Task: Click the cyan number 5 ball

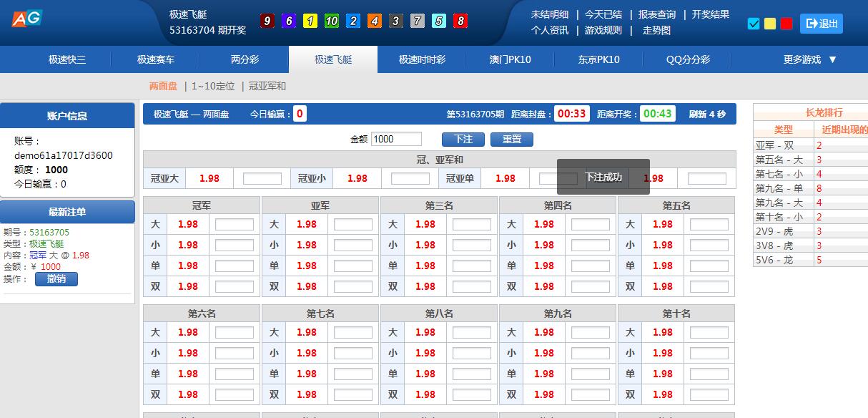Action: point(439,21)
